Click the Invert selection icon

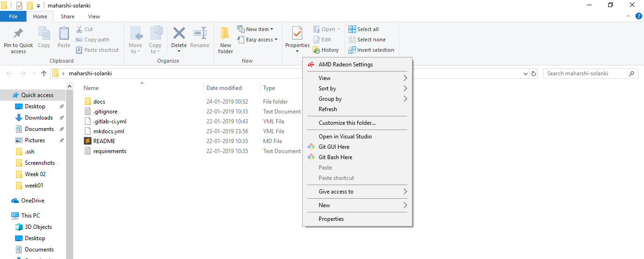coord(352,50)
